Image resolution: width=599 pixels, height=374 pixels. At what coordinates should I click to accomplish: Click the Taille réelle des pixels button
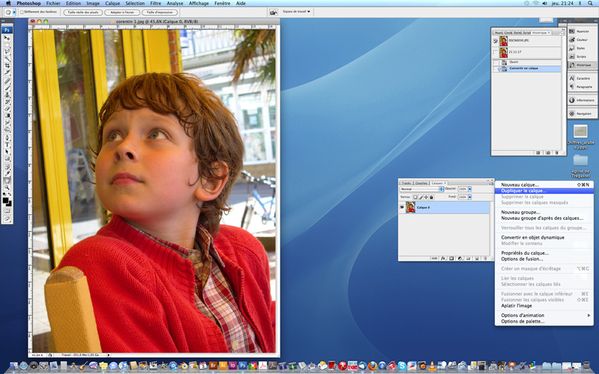(x=83, y=12)
